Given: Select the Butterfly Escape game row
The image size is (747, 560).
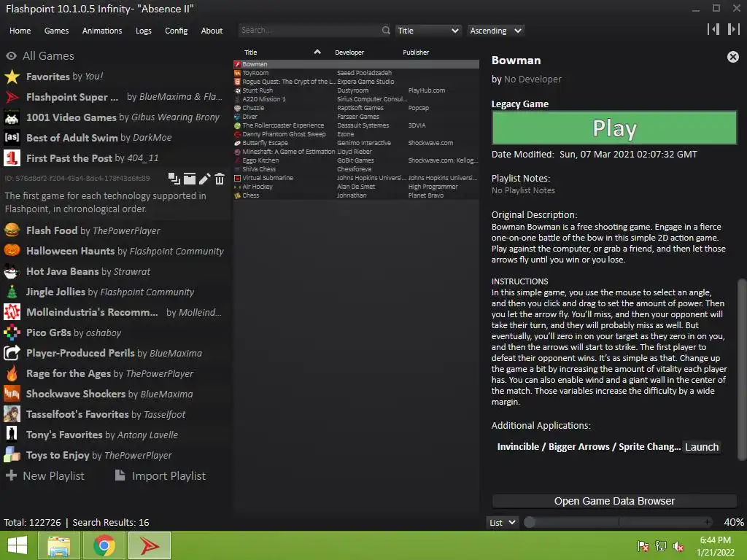Looking at the screenshot, I should point(356,143).
